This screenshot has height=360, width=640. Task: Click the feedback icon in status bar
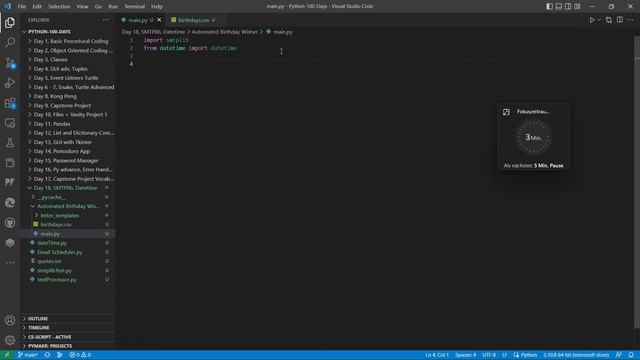(619, 355)
